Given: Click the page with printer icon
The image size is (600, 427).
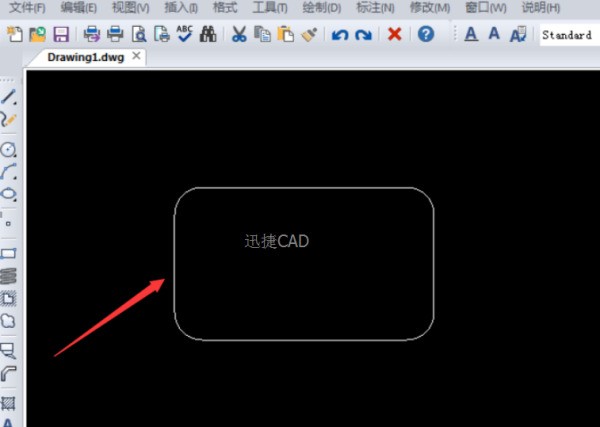Looking at the screenshot, I should coord(162,34).
